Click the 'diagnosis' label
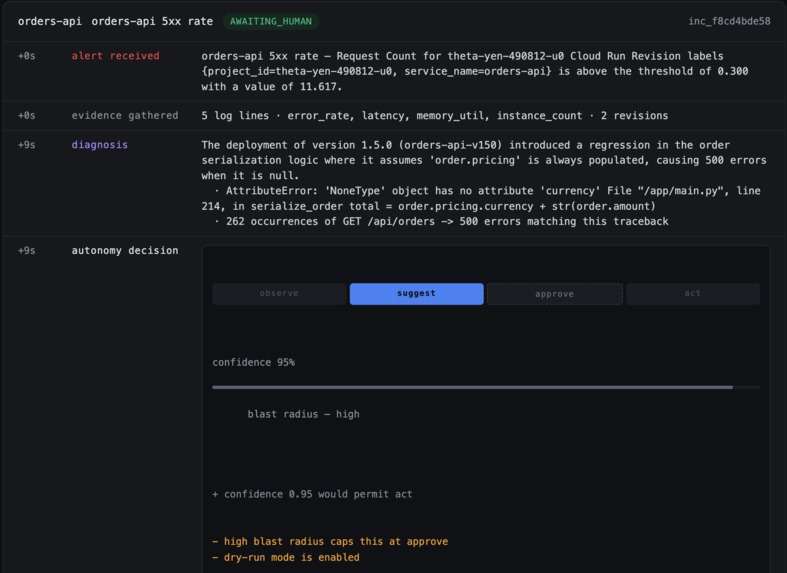This screenshot has width=787, height=573. coord(99,145)
